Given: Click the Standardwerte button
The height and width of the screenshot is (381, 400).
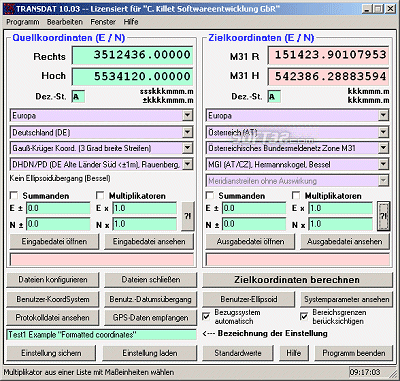Looking at the screenshot, I should (238, 353).
